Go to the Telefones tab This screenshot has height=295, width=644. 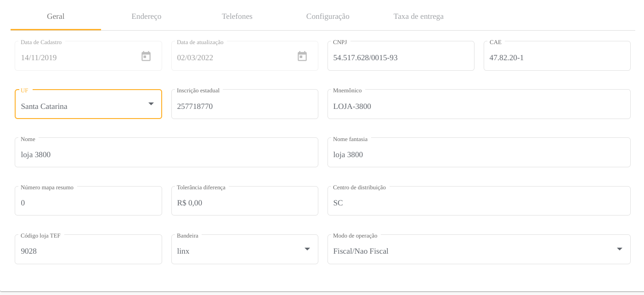237,17
